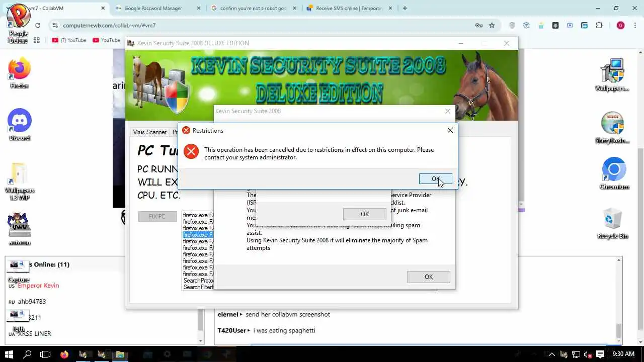Close the CollabVM browser tab
Screen dimensions: 644x362
[103, 9]
